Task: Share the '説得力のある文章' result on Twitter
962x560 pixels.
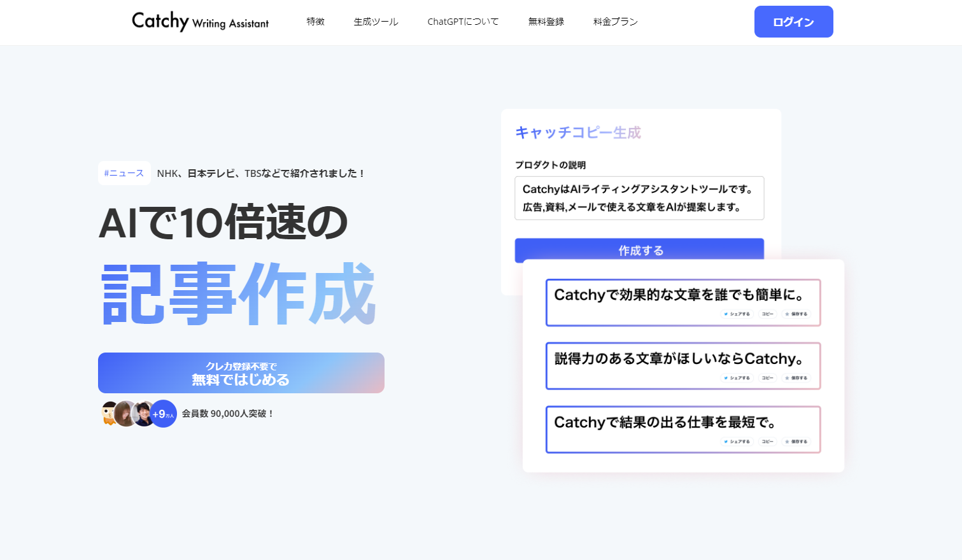Action: [x=737, y=378]
